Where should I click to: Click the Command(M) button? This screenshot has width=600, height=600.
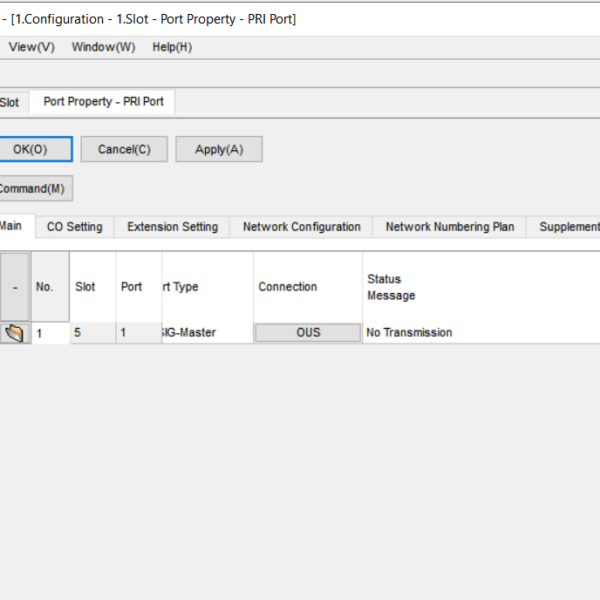coord(31,188)
